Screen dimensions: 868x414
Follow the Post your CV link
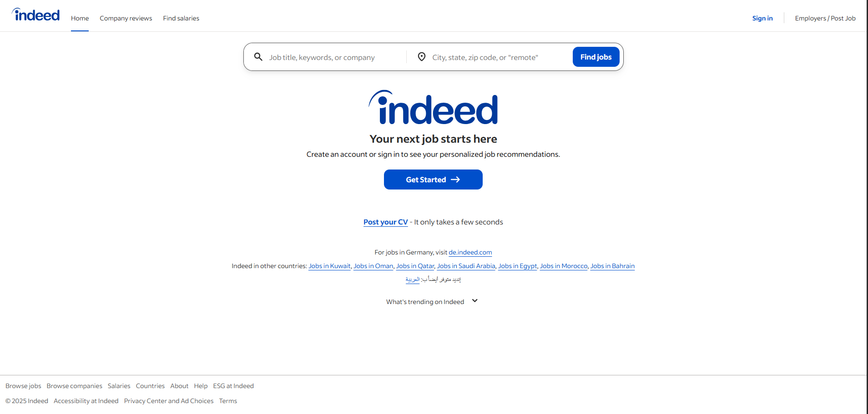385,222
